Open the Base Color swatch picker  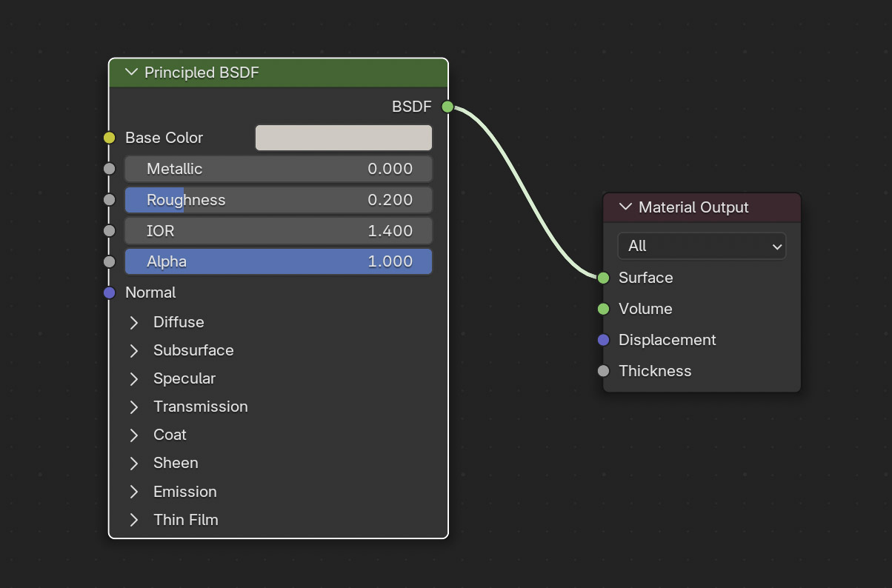[344, 138]
